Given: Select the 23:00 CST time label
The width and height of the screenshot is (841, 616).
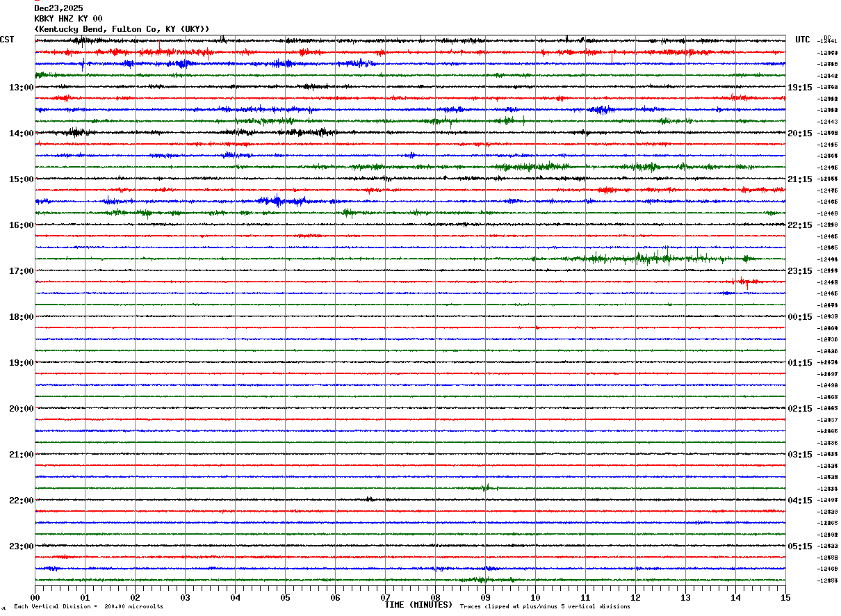Looking at the screenshot, I should point(21,546).
